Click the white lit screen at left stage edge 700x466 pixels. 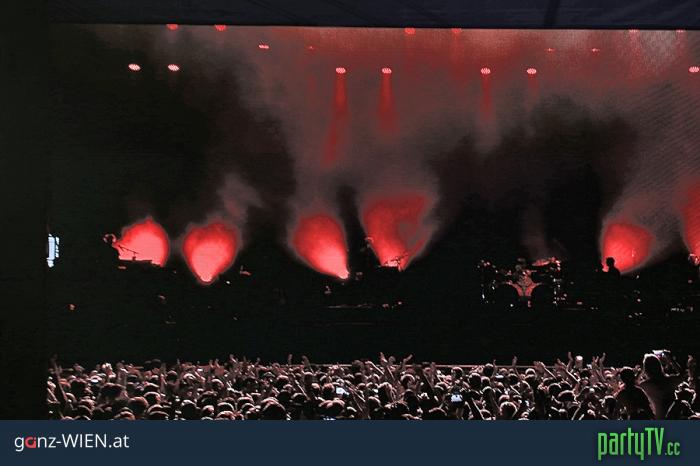point(53,250)
